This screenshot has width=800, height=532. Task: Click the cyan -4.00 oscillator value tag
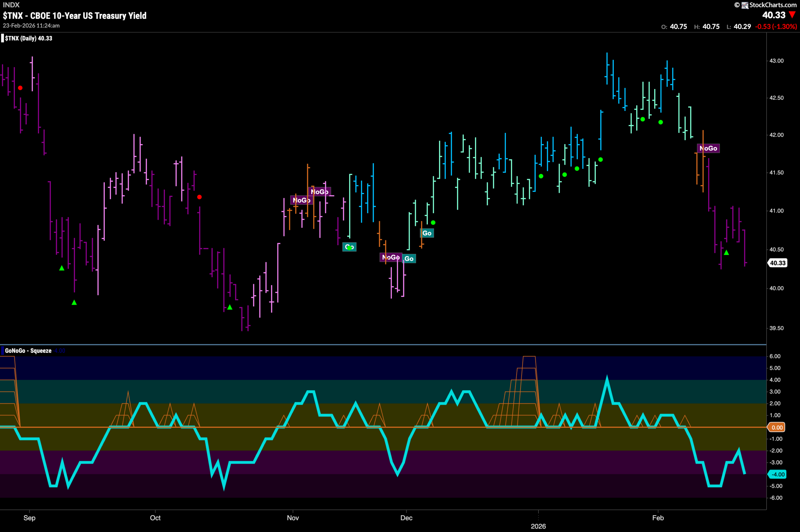pyautogui.click(x=777, y=474)
